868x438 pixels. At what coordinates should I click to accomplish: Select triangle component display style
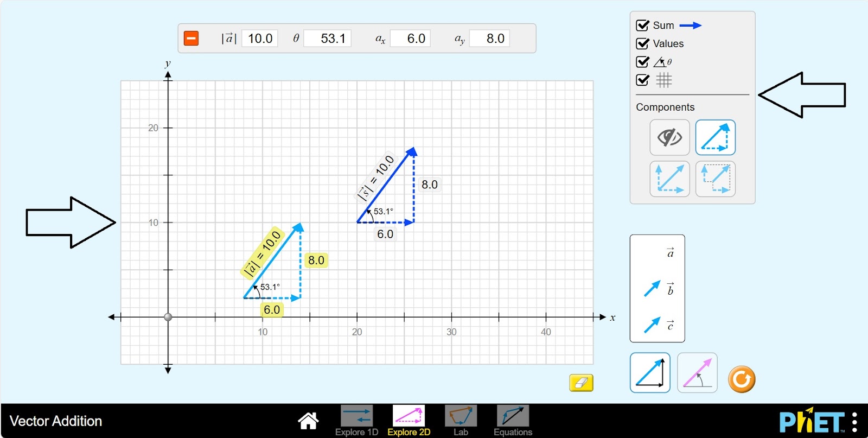[x=715, y=138]
